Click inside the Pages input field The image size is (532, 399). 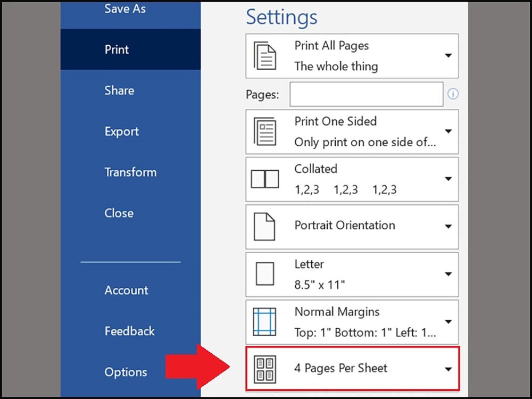click(x=367, y=94)
